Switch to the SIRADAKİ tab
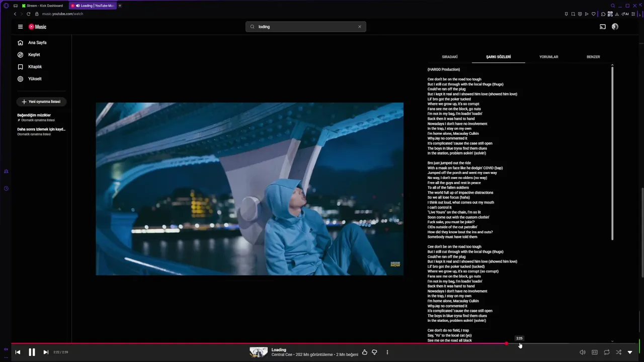 pyautogui.click(x=450, y=57)
